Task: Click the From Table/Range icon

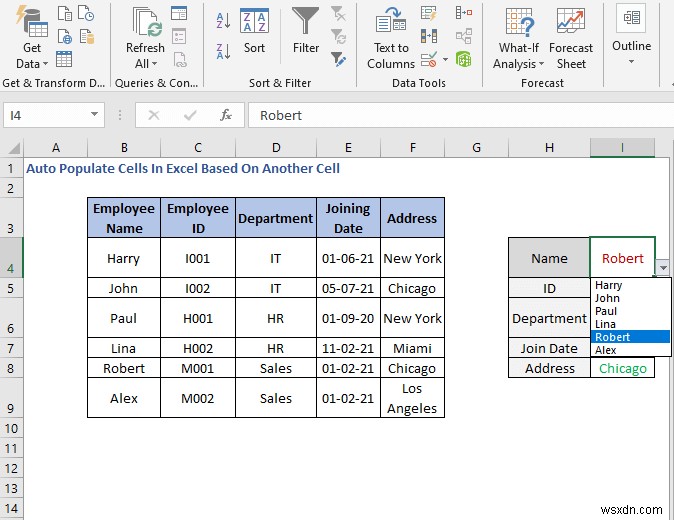Action: pyautogui.click(x=64, y=59)
